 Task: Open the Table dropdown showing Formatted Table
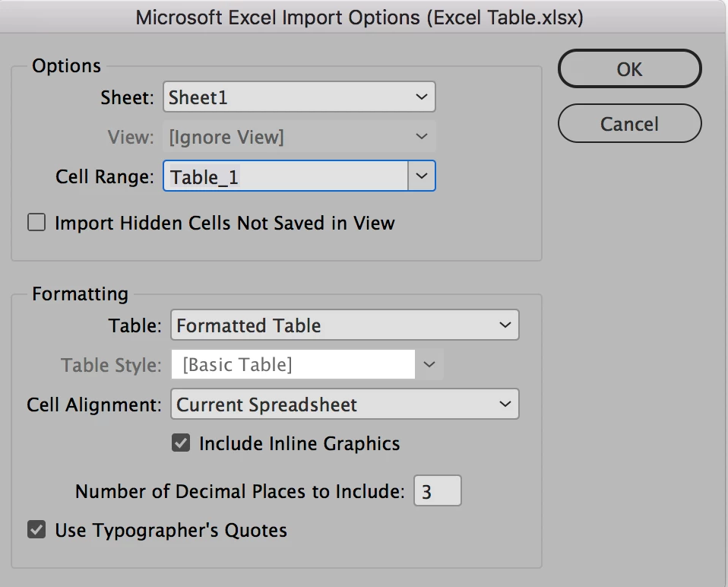click(344, 325)
